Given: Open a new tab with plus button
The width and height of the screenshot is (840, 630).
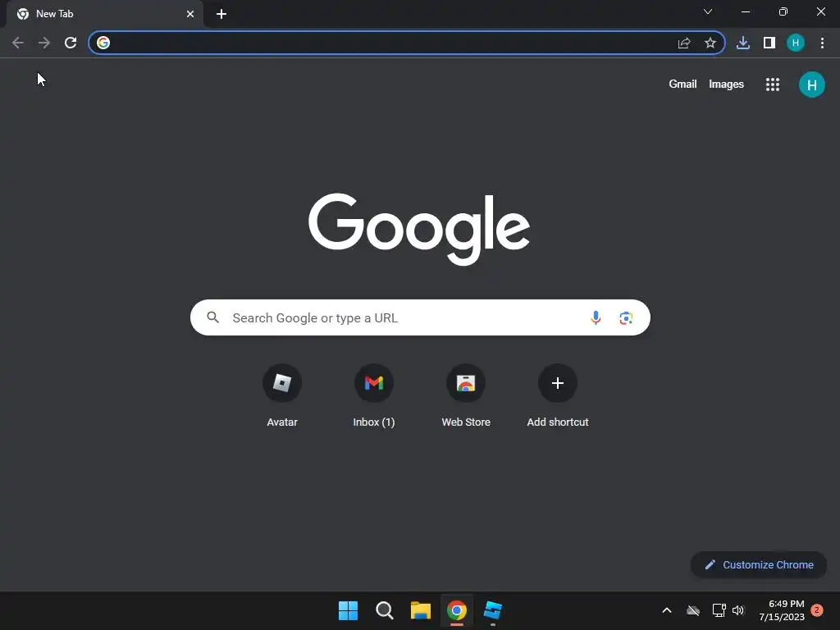Looking at the screenshot, I should click(x=221, y=14).
